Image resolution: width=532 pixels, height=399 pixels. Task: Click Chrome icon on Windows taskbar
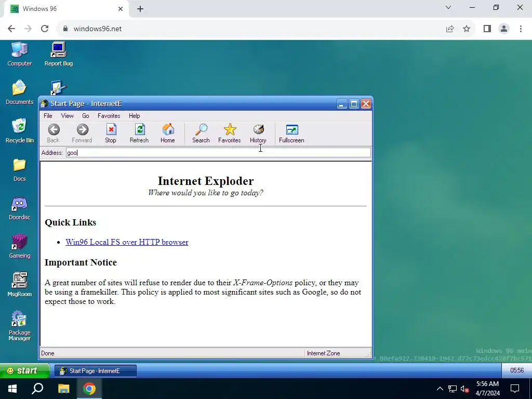click(x=89, y=389)
